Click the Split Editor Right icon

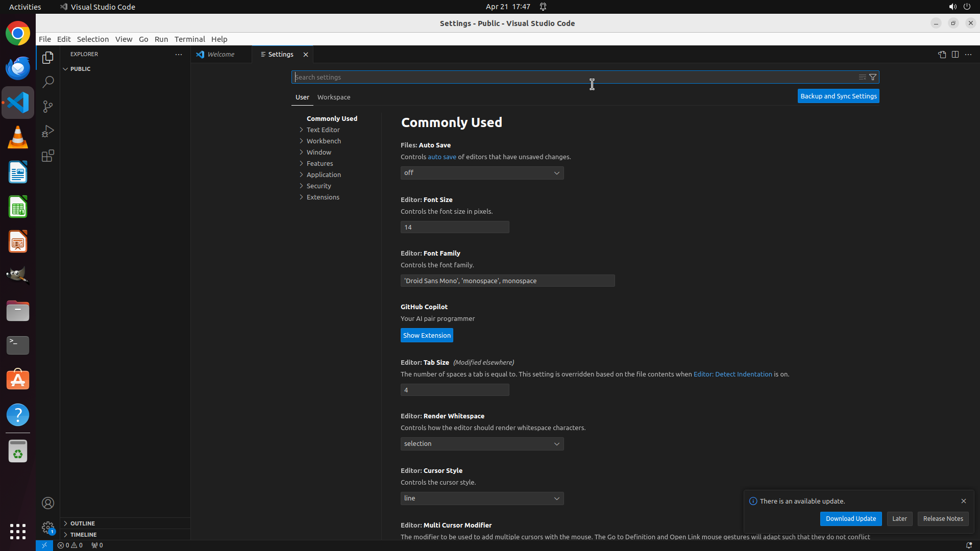click(x=955, y=55)
